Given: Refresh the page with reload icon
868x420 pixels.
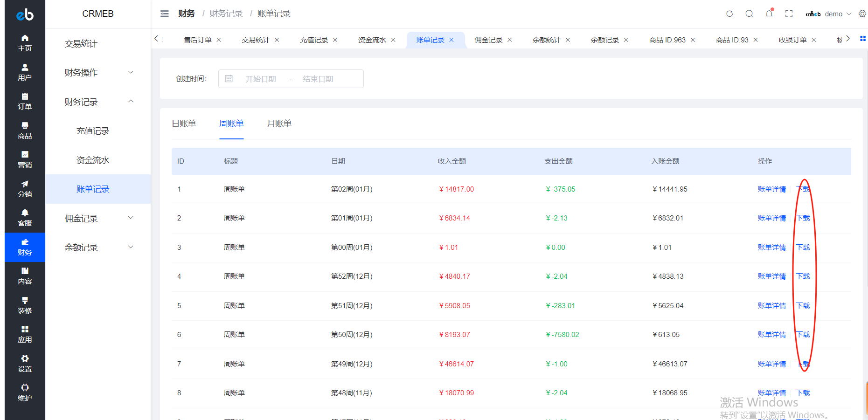Looking at the screenshot, I should (x=729, y=14).
